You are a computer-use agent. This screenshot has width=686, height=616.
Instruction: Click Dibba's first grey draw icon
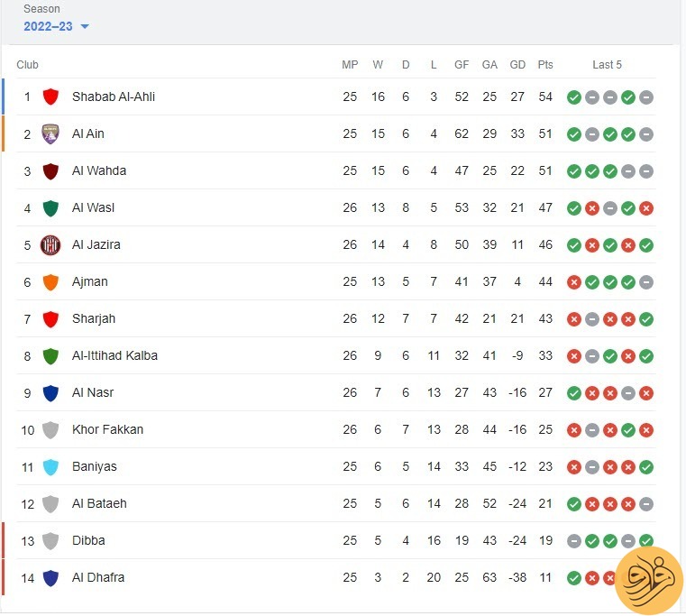(574, 541)
